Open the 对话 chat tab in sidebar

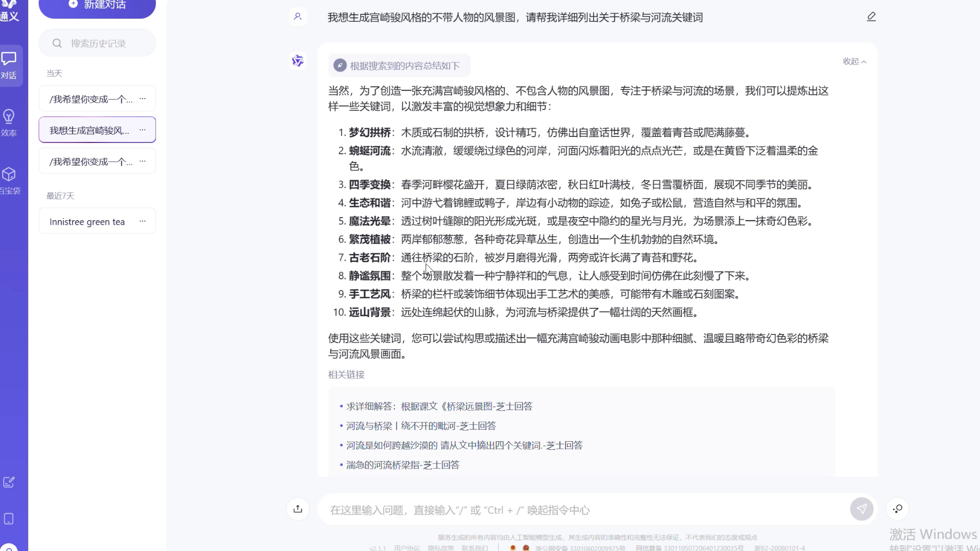pyautogui.click(x=9, y=65)
